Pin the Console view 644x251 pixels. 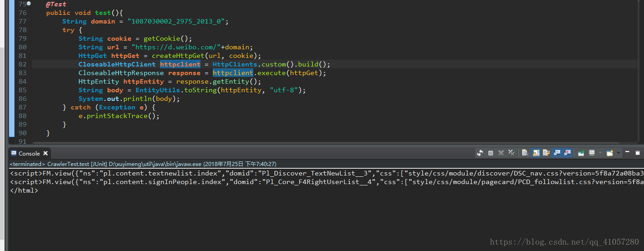click(x=581, y=153)
